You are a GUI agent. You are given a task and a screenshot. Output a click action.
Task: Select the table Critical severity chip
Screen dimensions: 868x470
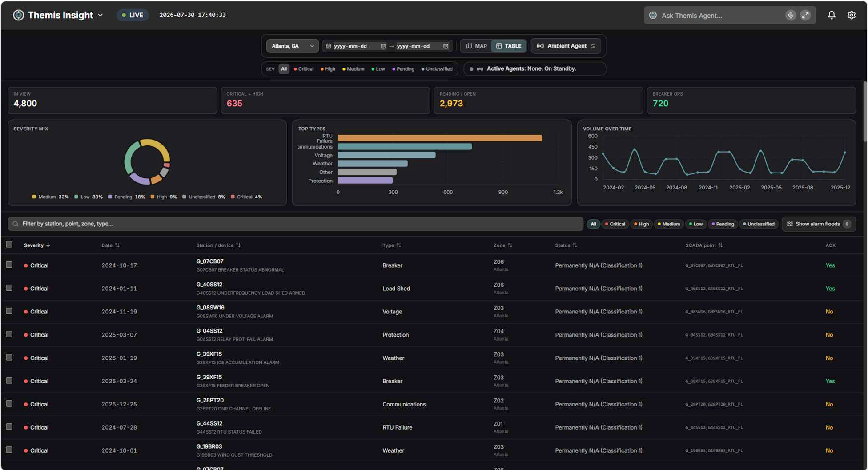[615, 224]
